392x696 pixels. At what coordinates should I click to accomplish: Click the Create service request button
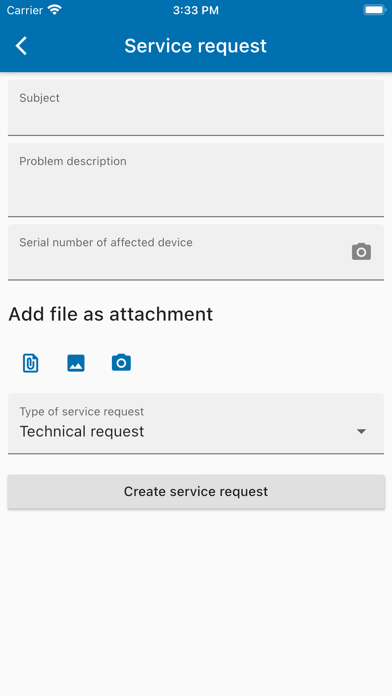pos(196,491)
